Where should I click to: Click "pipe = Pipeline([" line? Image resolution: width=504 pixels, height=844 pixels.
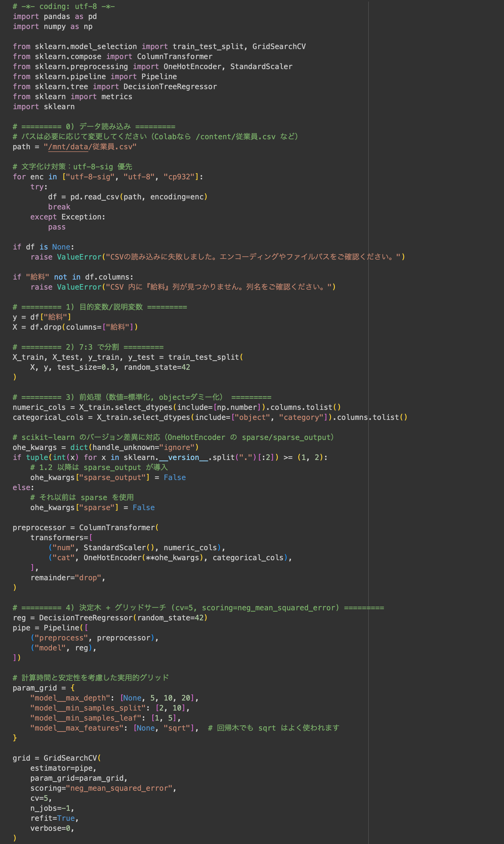(x=50, y=628)
